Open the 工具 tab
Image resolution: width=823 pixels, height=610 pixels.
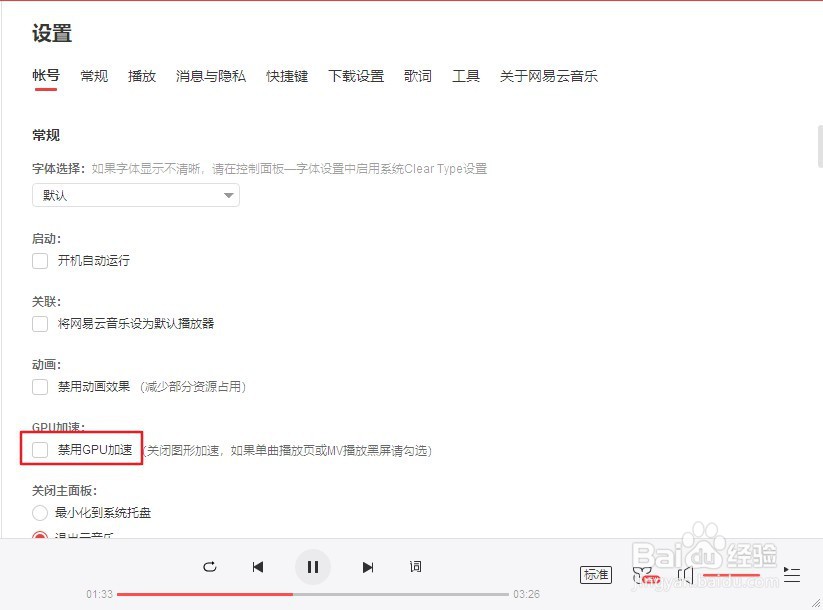pos(466,76)
